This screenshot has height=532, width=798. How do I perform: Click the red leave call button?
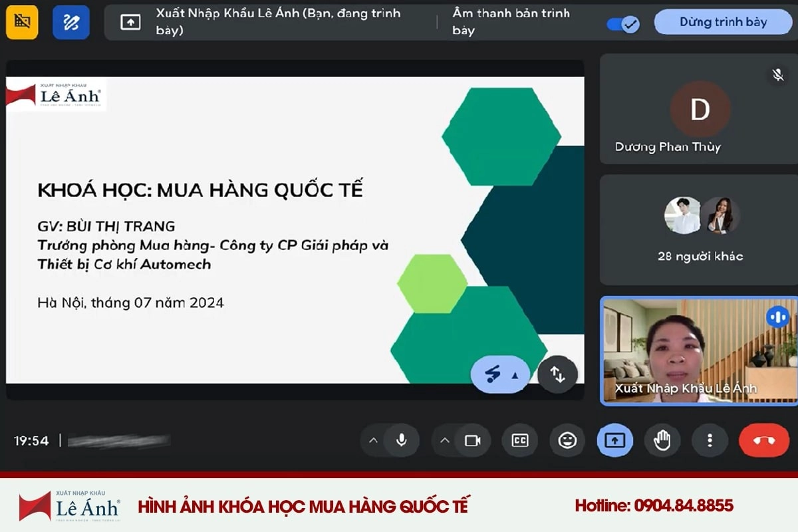point(764,440)
